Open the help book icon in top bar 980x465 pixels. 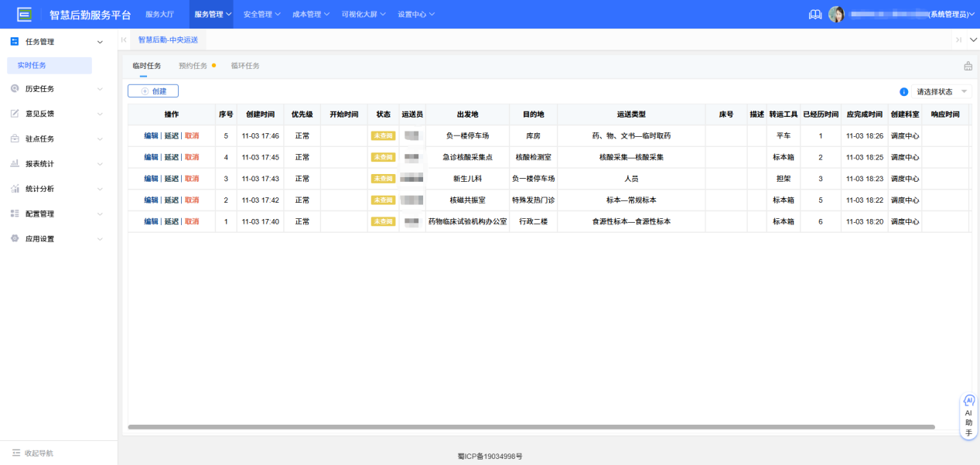click(814, 13)
